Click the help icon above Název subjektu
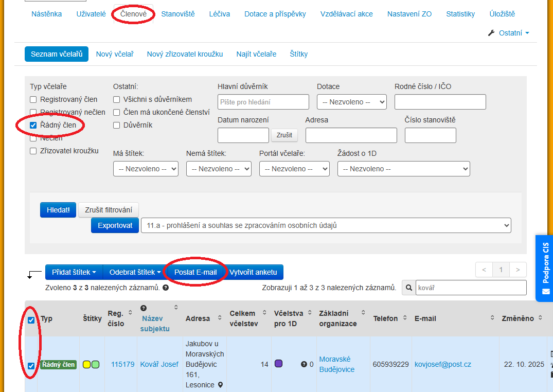This screenshot has width=553, height=392. pyautogui.click(x=144, y=308)
